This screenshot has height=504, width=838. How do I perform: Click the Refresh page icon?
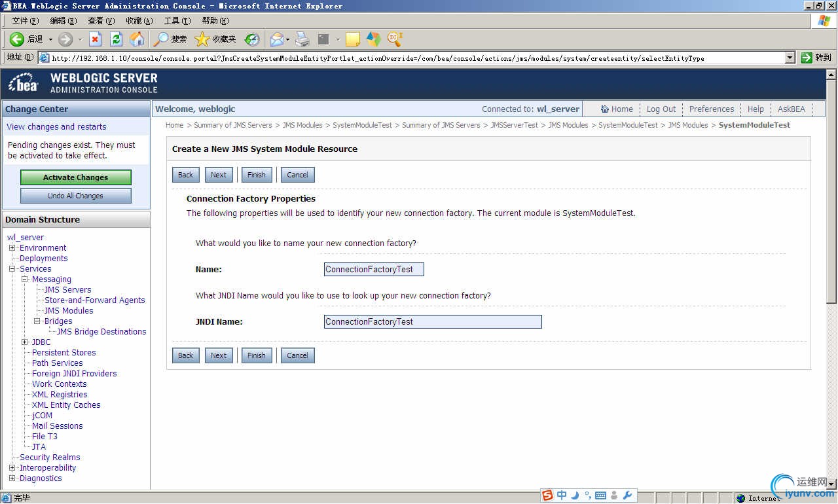pos(116,39)
